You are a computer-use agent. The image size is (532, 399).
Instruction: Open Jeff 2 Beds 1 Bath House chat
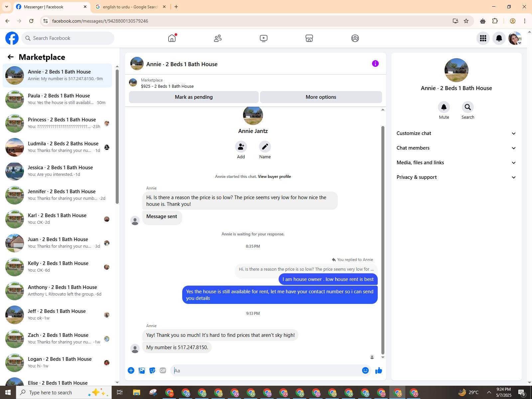(x=57, y=315)
